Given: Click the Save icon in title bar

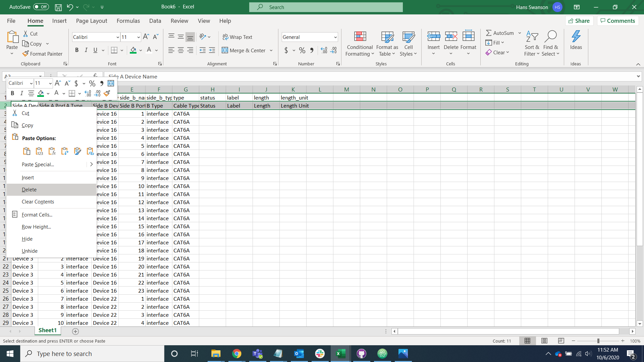Looking at the screenshot, I should point(58,7).
